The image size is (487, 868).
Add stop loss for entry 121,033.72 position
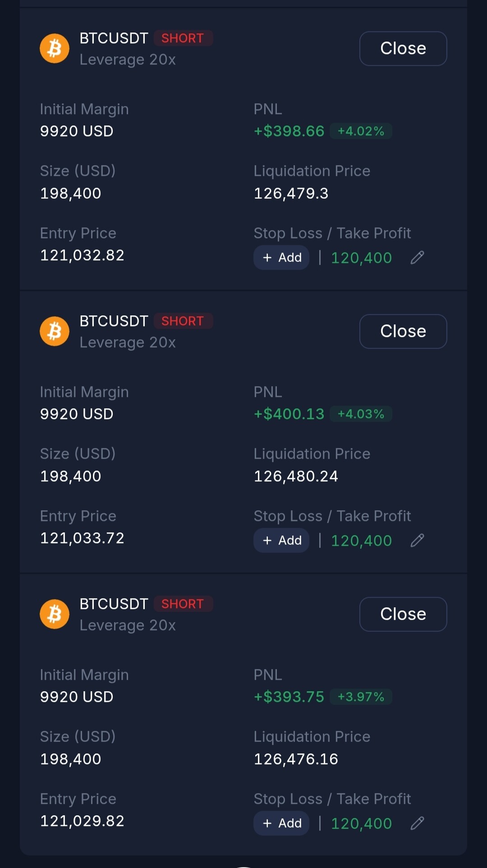(x=281, y=540)
